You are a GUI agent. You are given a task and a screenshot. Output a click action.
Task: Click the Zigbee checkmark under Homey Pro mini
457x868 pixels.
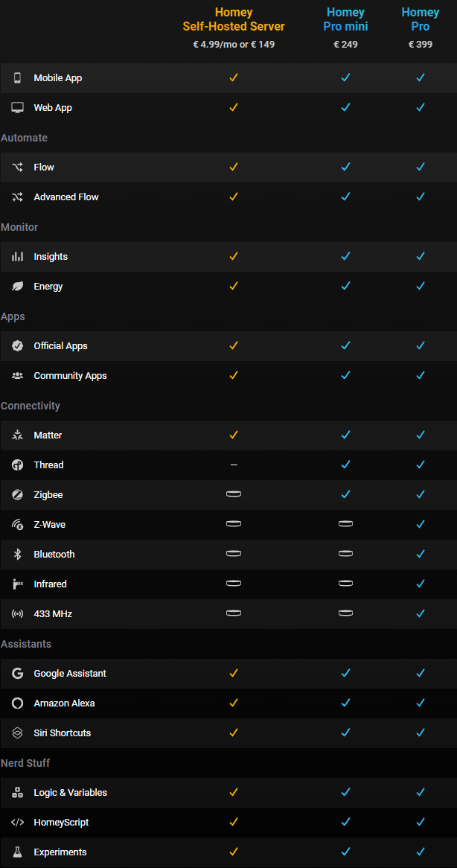(x=346, y=494)
